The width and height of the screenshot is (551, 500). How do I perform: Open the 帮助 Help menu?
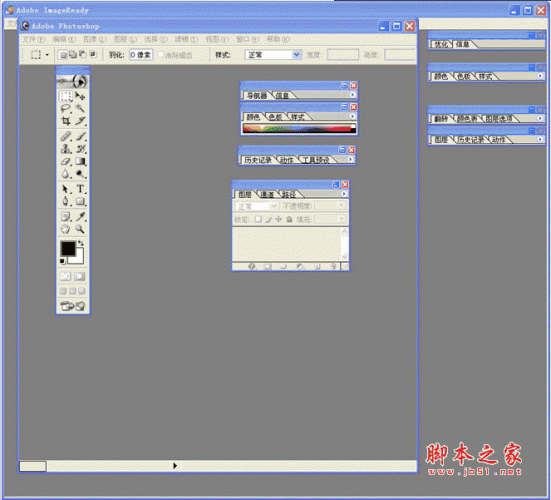[x=278, y=39]
